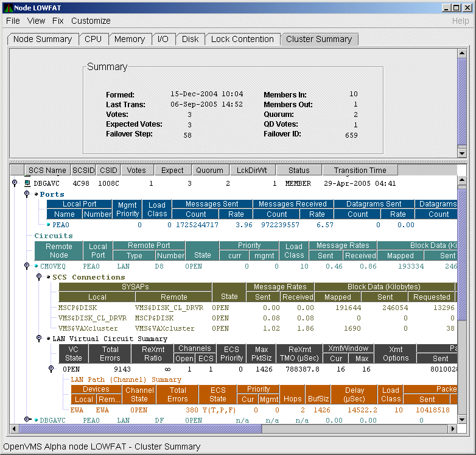
Task: Open the Fix menu
Action: 58,21
